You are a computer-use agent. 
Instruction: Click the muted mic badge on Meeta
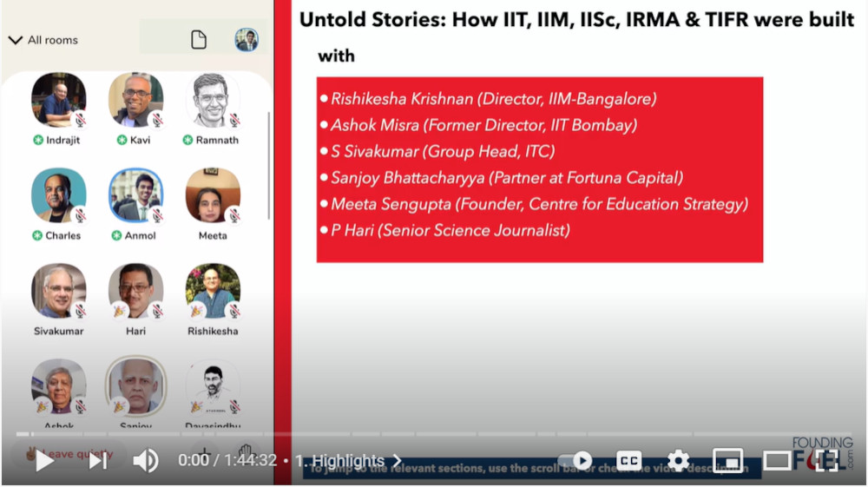click(234, 215)
